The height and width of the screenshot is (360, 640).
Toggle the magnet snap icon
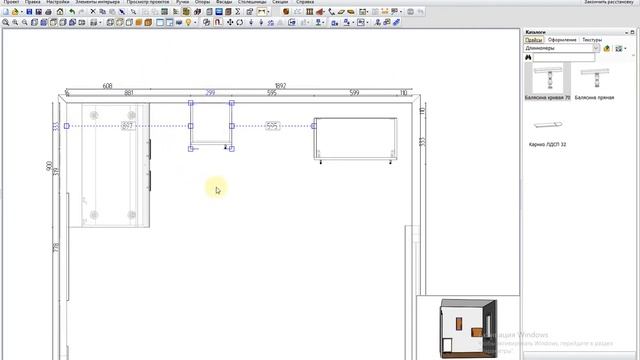tap(218, 22)
